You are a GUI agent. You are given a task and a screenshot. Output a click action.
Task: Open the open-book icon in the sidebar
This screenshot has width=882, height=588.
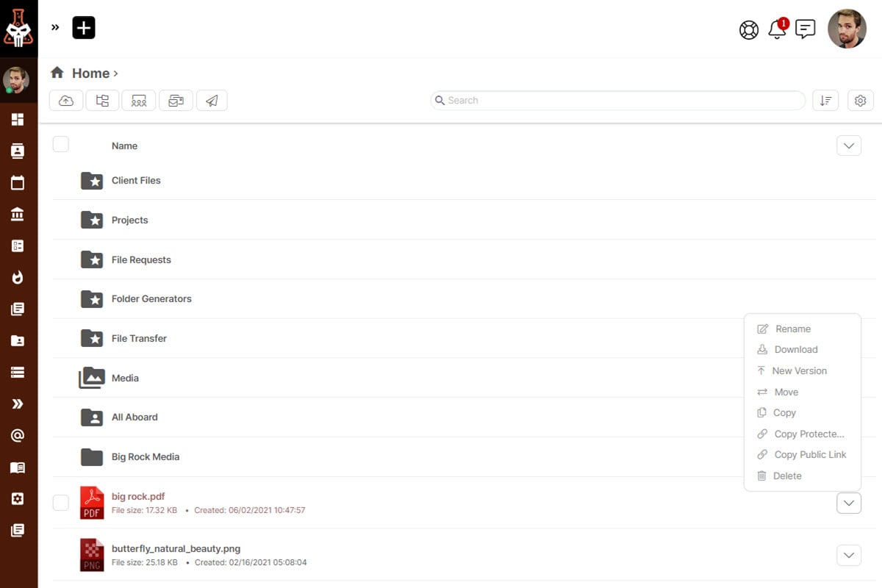[18, 467]
